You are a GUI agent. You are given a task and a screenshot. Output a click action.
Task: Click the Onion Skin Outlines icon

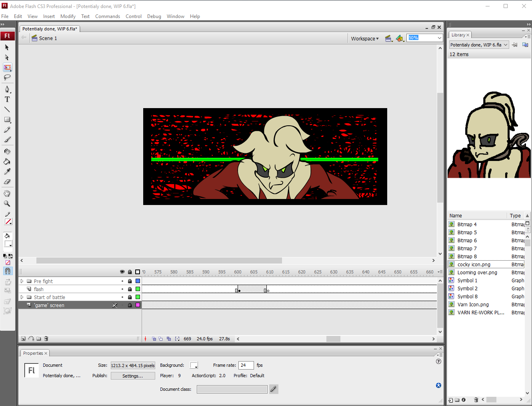coord(161,339)
